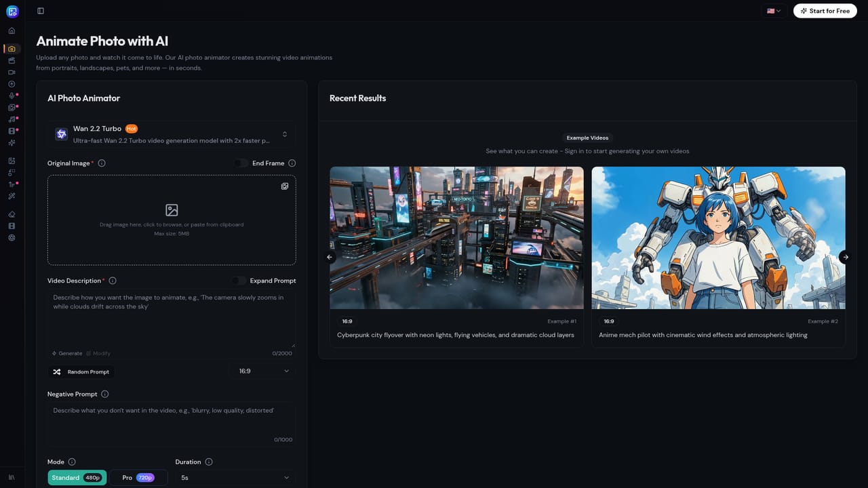
Task: Click the shapes icon in the sidebar
Action: click(x=12, y=172)
